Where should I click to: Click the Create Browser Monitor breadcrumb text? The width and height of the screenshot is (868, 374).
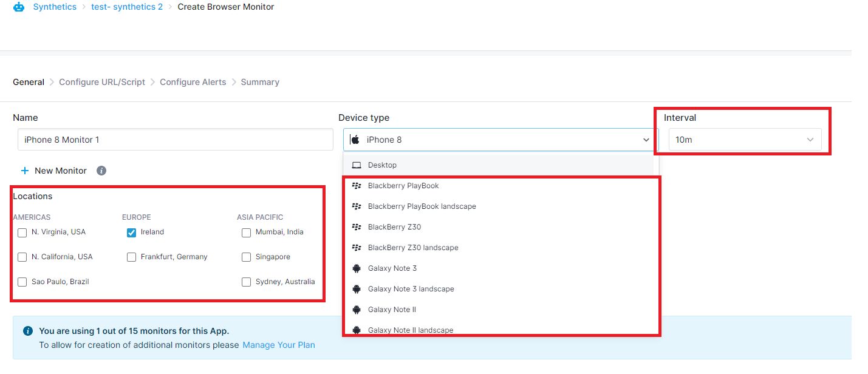tap(226, 7)
